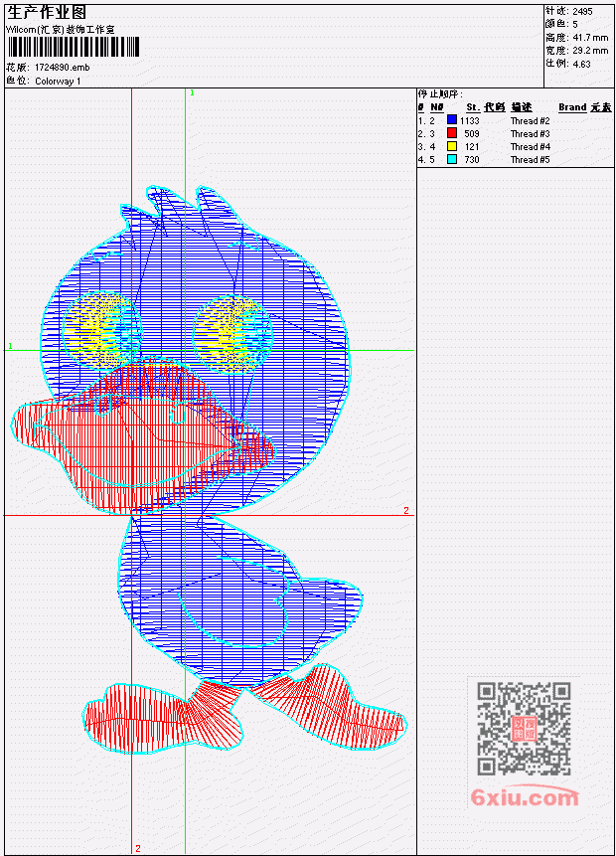
Task: Click the duck's right yellow eye
Action: pos(232,334)
